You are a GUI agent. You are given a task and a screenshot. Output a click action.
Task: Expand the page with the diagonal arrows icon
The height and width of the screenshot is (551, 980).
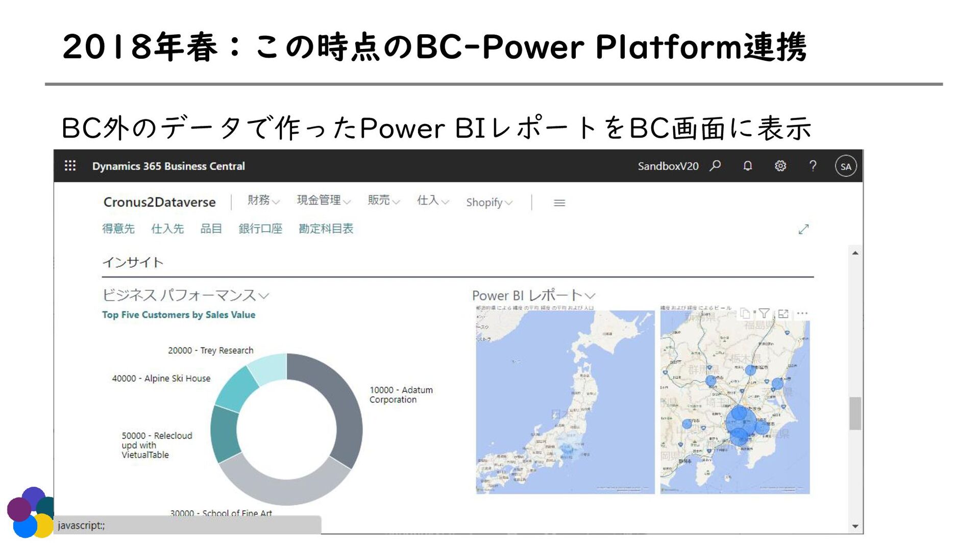coord(804,230)
